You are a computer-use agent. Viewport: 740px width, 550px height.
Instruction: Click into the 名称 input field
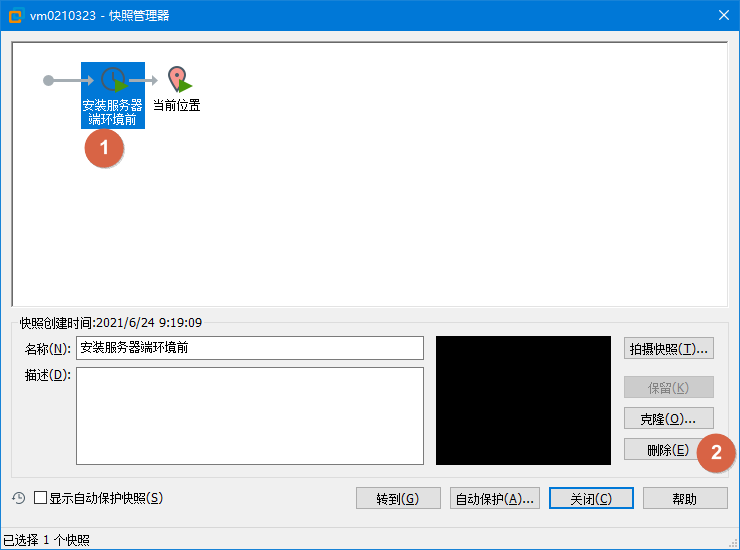tap(250, 348)
